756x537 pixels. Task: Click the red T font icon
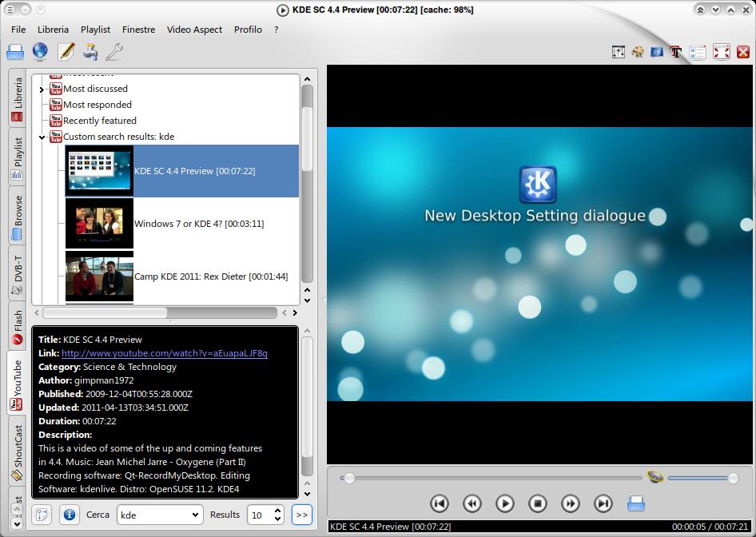676,52
